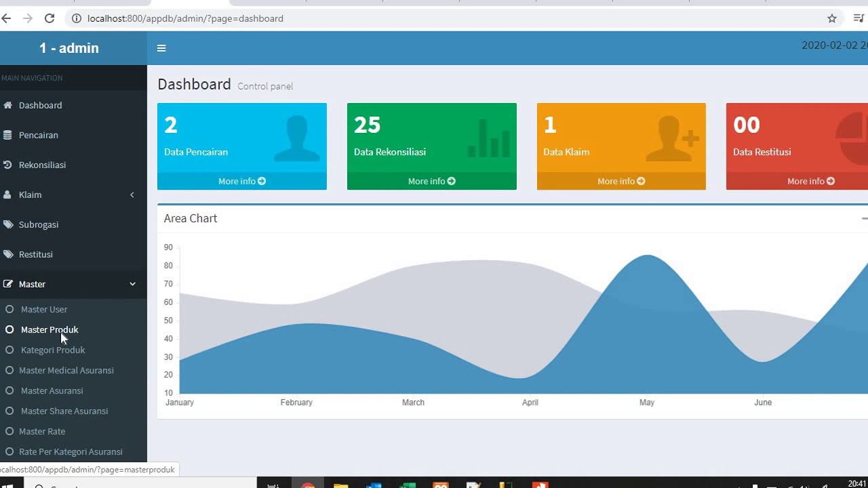The width and height of the screenshot is (868, 488).
Task: Click the Data Klaim count 1
Action: point(550,125)
